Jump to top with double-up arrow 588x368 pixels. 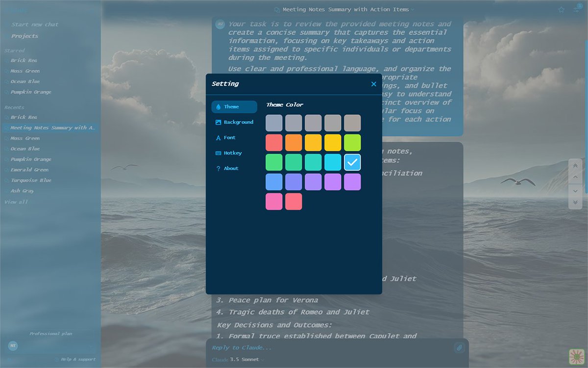tap(575, 165)
